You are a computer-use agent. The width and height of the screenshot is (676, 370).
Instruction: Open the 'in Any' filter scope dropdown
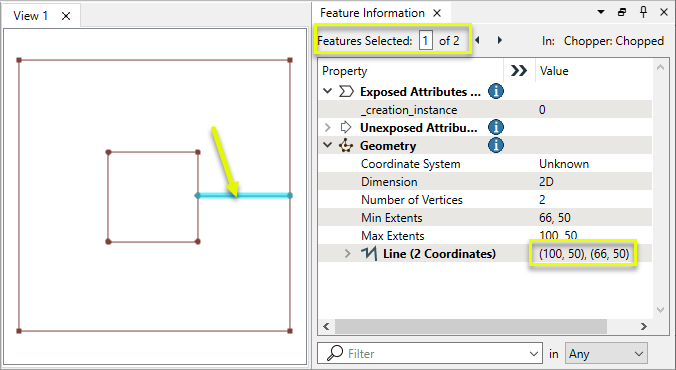(x=606, y=354)
